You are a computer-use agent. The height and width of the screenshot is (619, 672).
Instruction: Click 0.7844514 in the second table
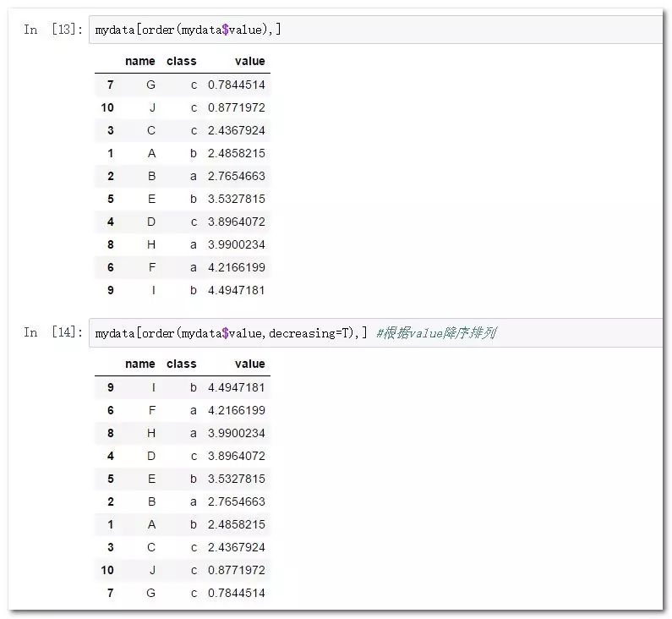(237, 593)
